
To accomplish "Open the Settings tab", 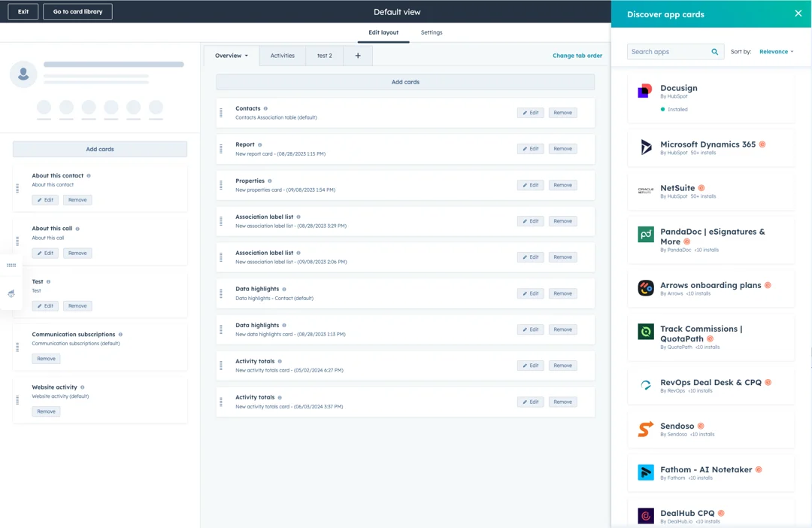I will (x=432, y=32).
